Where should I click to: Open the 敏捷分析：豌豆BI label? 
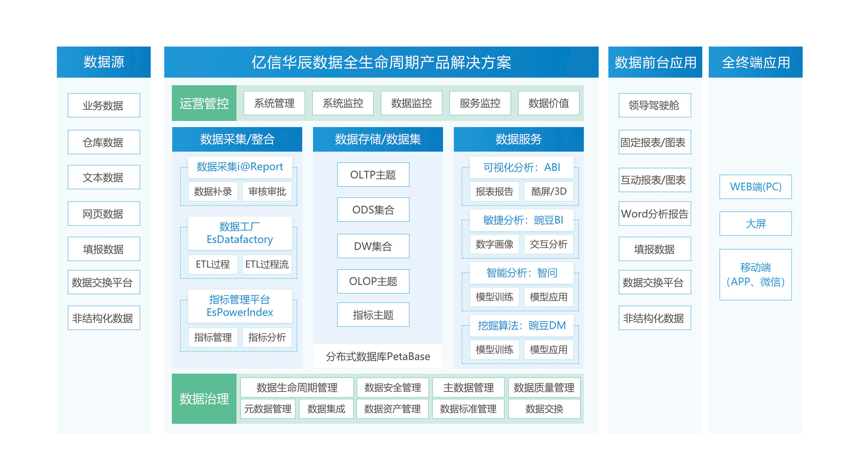coord(522,220)
